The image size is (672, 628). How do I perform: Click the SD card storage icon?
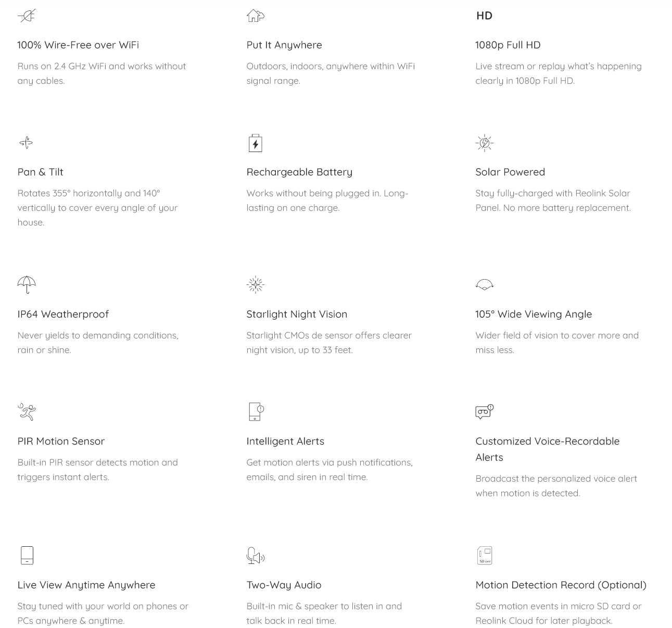tap(485, 555)
